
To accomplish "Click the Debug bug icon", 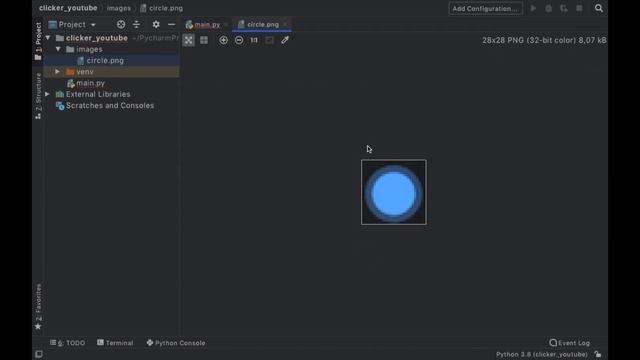I will (549, 8).
